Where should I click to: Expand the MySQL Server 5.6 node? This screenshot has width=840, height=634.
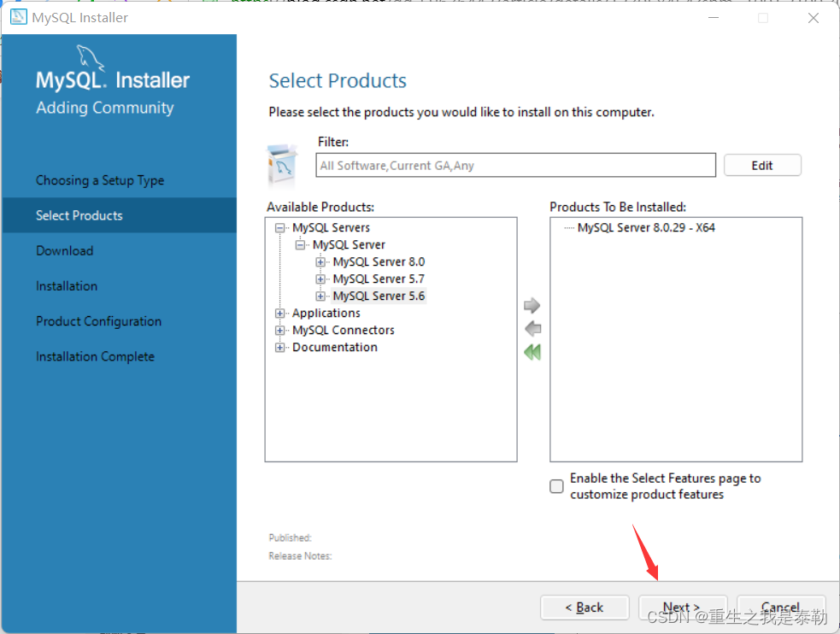(x=320, y=296)
